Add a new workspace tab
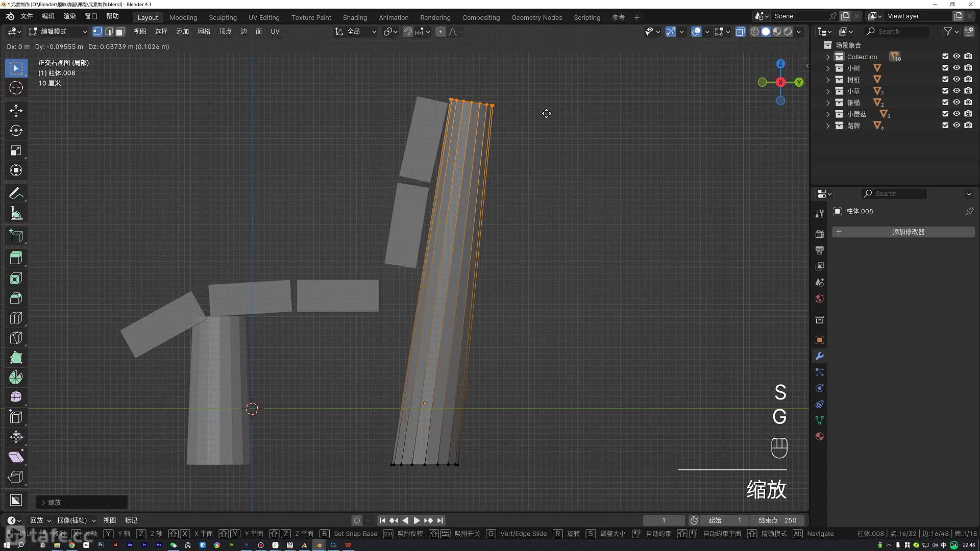 [636, 17]
